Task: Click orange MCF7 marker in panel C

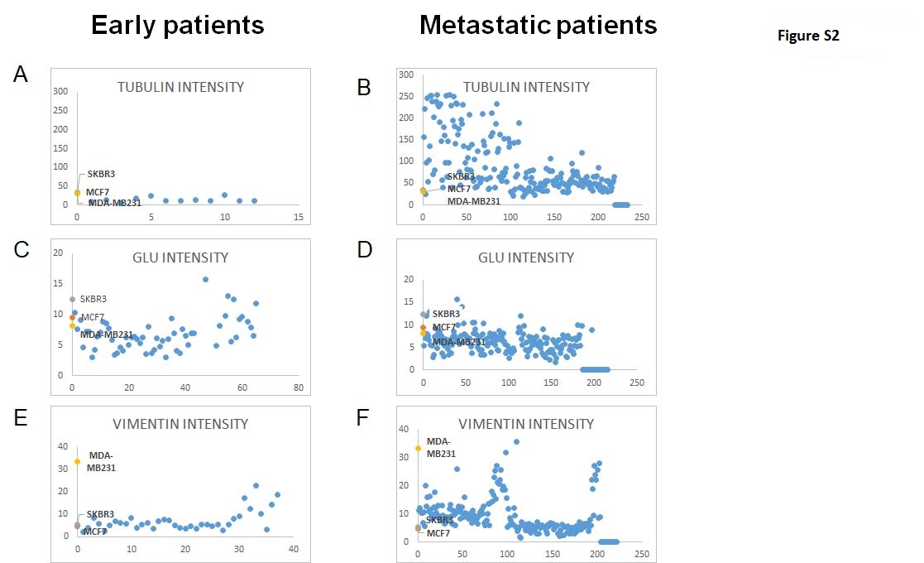Action: (73, 317)
